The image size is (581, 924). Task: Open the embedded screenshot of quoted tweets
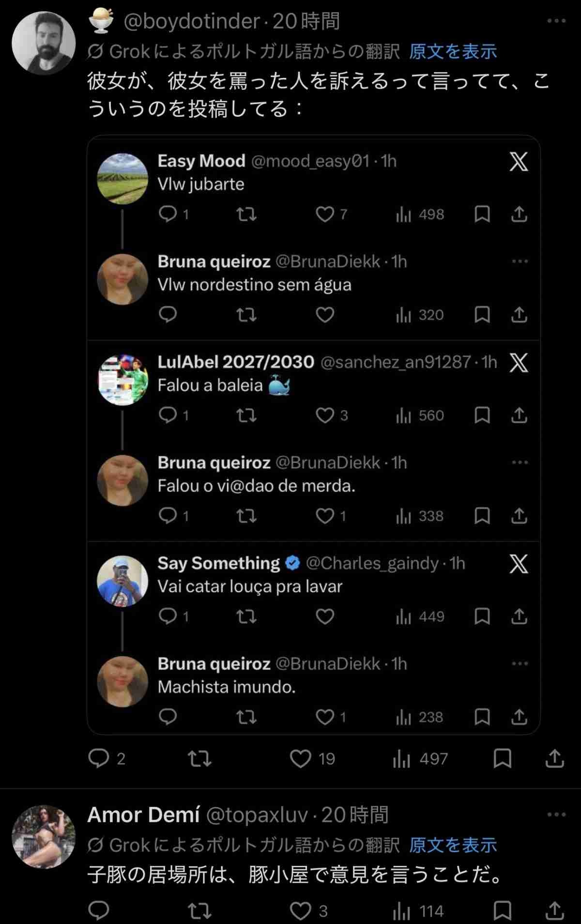313,434
